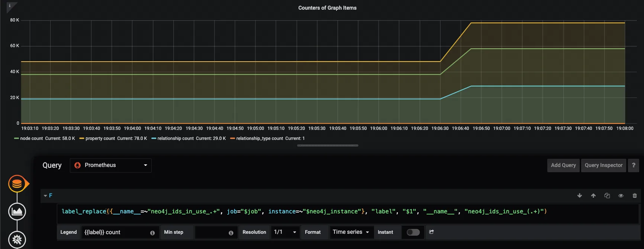644x249 pixels.
Task: Click the 19:08:00 x-axis time label
Action: (x=625, y=128)
